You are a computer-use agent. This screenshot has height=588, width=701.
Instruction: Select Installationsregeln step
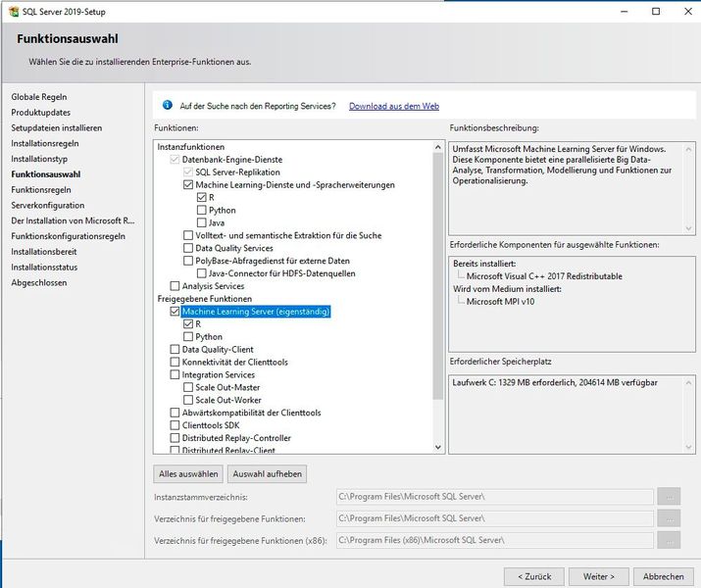[x=45, y=143]
